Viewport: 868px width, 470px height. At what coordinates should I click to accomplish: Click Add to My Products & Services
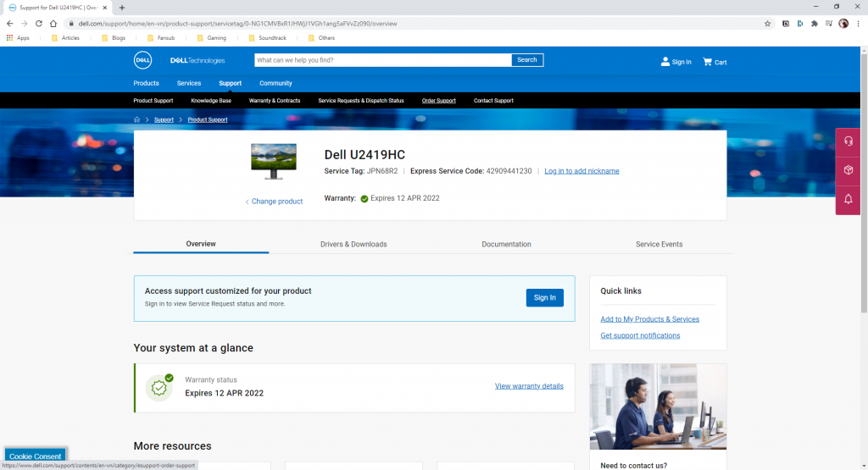650,319
